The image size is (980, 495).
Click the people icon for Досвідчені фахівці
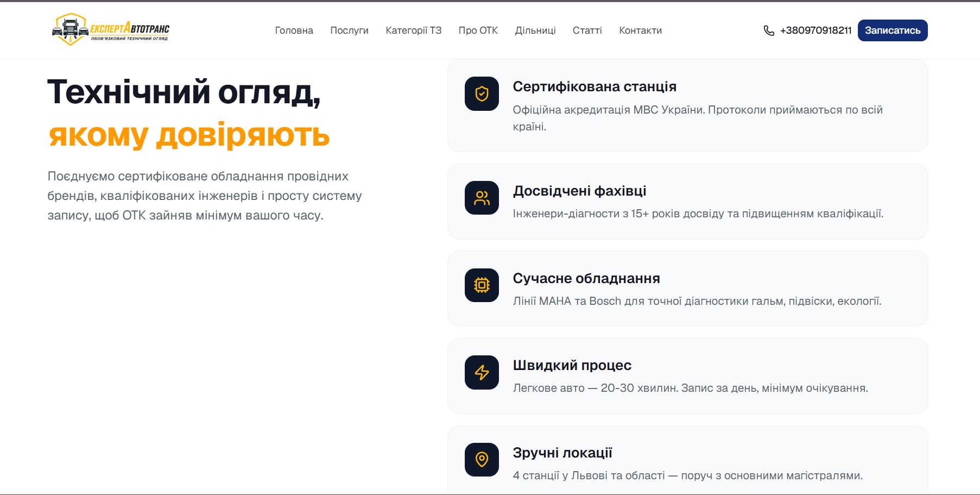tap(482, 198)
